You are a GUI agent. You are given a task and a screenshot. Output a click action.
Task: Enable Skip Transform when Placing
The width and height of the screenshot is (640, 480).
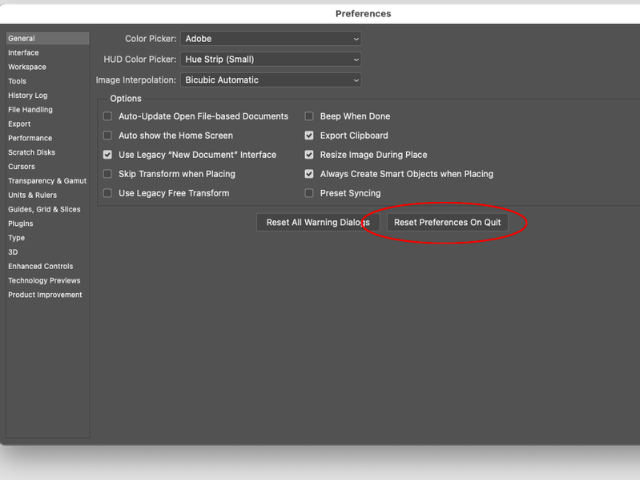(x=108, y=174)
